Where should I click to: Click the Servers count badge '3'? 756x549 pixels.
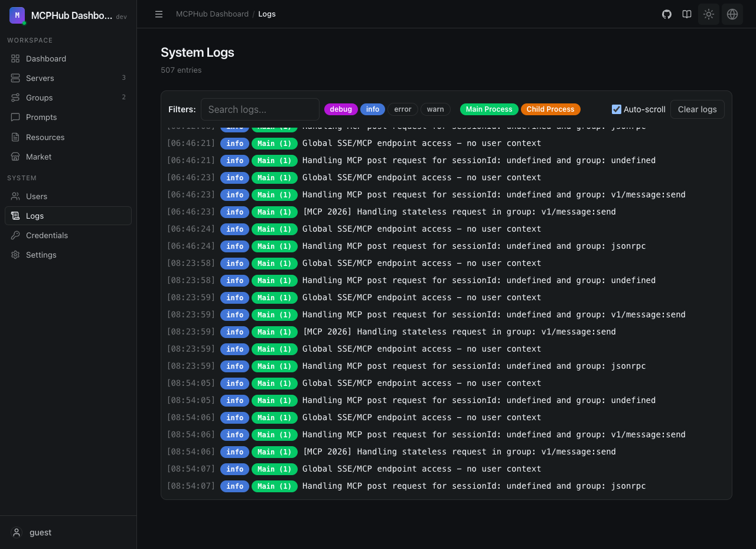tap(123, 77)
